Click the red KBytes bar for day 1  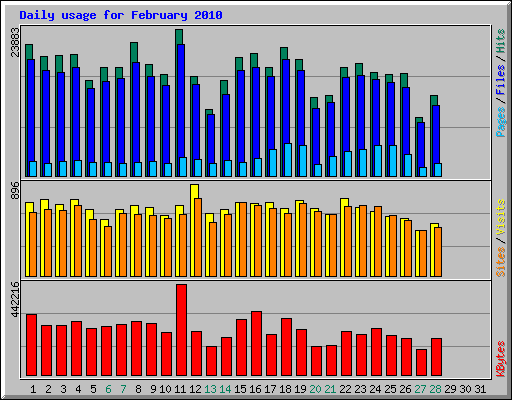click(x=31, y=345)
